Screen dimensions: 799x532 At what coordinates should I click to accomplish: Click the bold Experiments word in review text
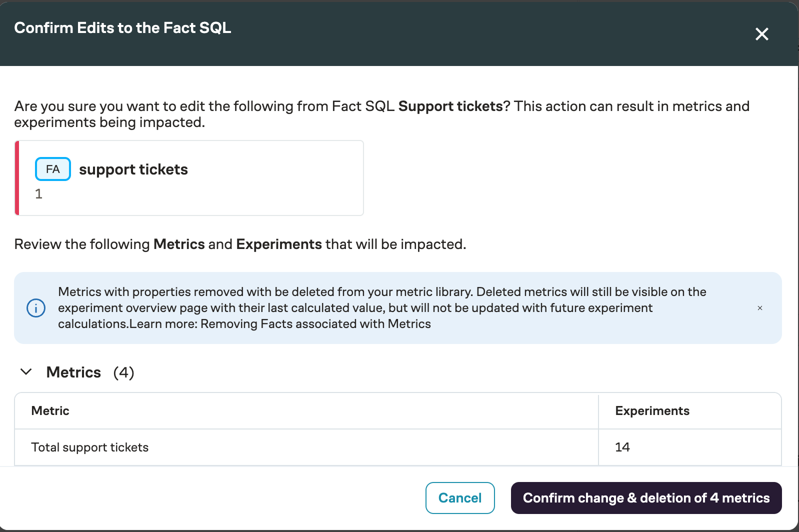tap(279, 244)
